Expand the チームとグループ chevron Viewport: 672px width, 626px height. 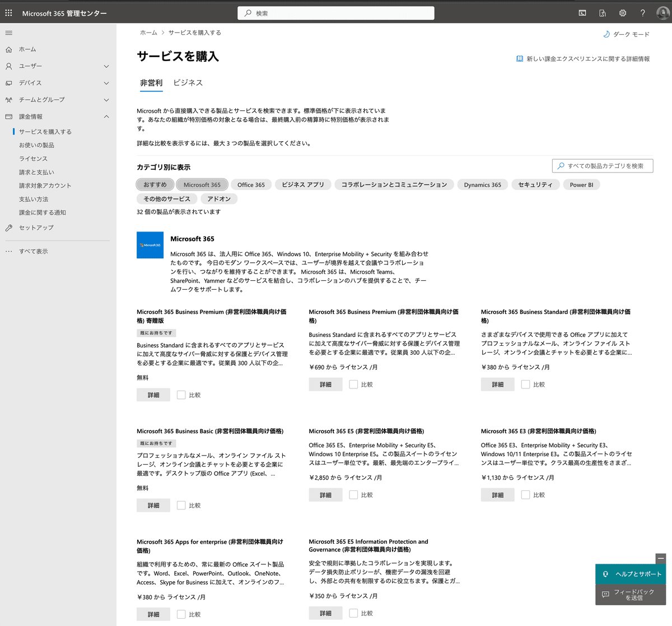[x=106, y=100]
